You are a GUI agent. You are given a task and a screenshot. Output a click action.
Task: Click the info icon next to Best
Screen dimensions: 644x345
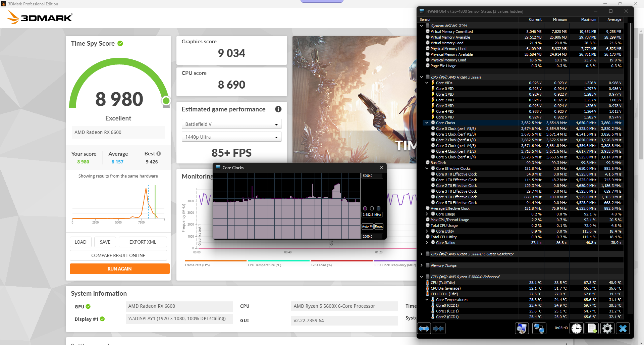pos(159,154)
